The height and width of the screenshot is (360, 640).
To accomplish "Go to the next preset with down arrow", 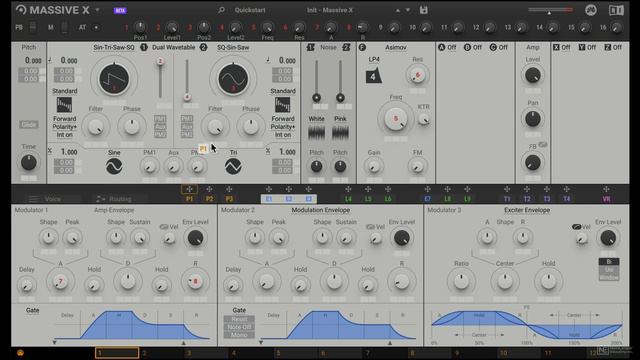I will pos(407,10).
